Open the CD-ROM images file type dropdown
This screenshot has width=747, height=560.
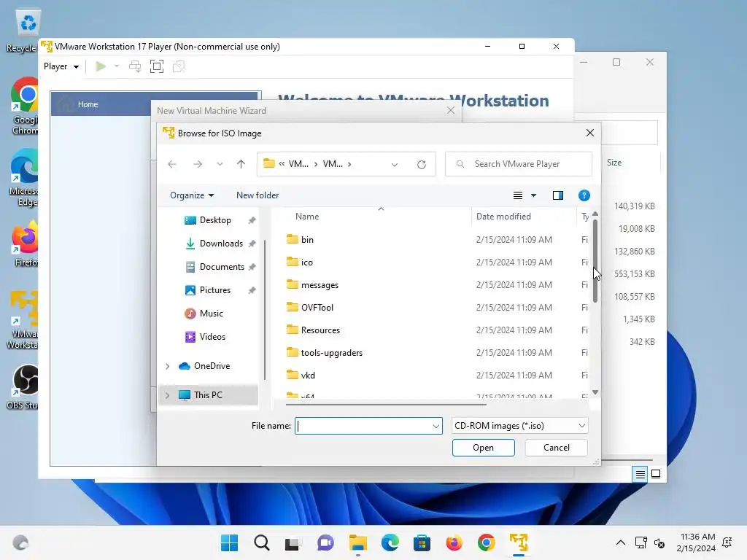pyautogui.click(x=519, y=426)
